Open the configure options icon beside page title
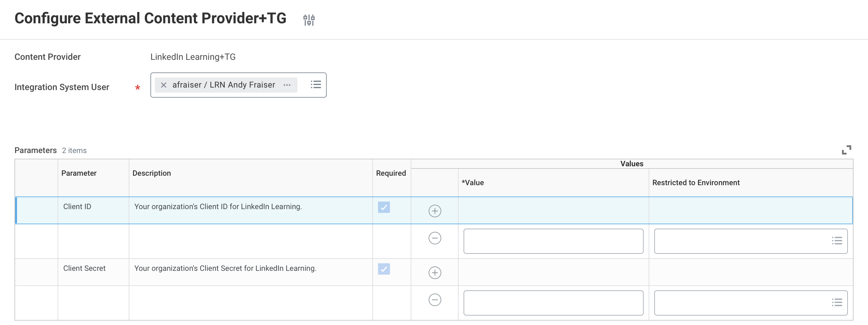This screenshot has width=868, height=325. click(309, 19)
